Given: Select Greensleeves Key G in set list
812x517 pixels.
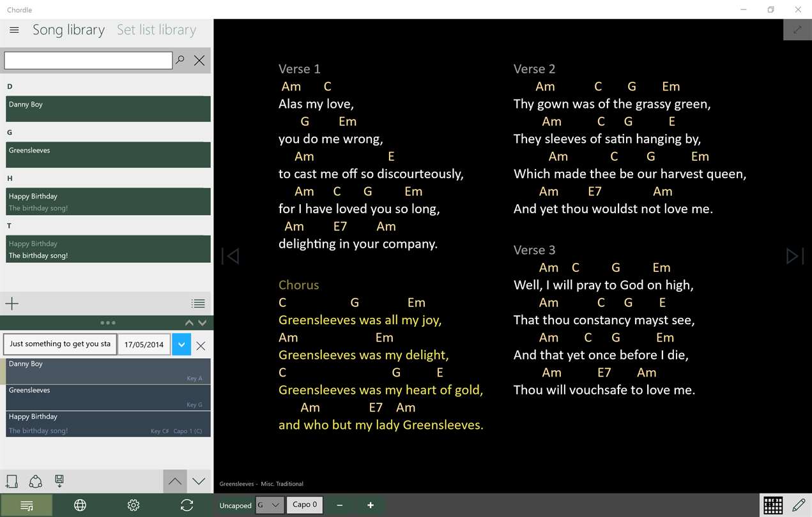Looking at the screenshot, I should coord(108,398).
